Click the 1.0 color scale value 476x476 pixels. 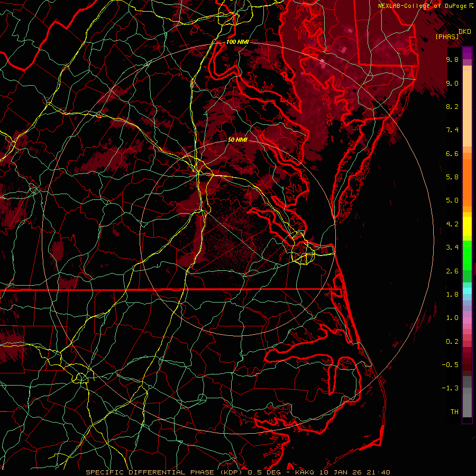click(452, 318)
